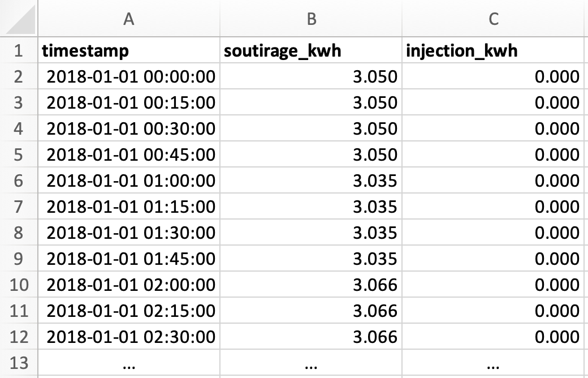
Task: Select column B header
Action: pyautogui.click(x=311, y=19)
